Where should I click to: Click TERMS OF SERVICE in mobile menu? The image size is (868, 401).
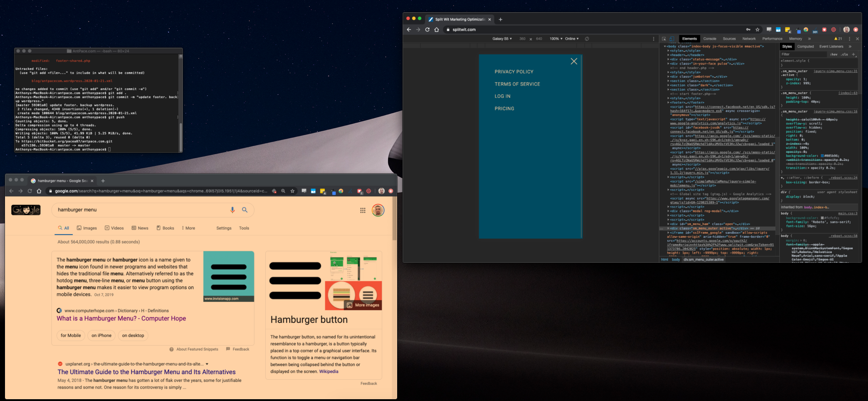pyautogui.click(x=517, y=84)
